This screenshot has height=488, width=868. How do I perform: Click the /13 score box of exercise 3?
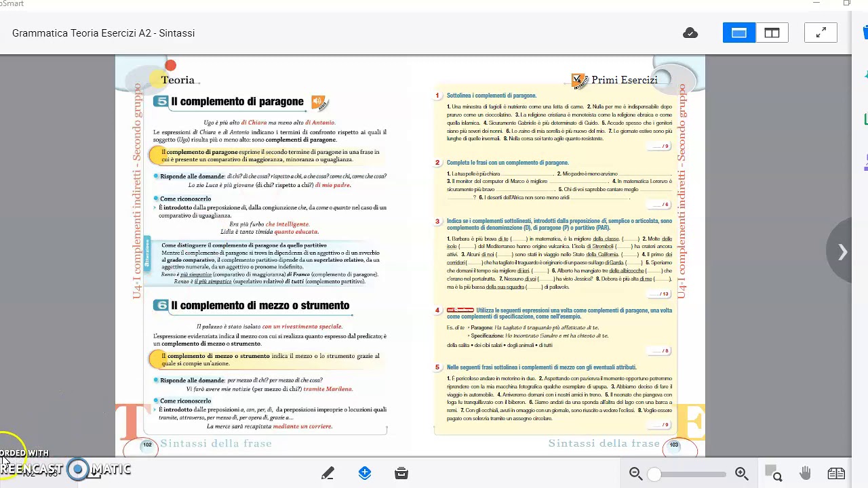[x=658, y=293]
